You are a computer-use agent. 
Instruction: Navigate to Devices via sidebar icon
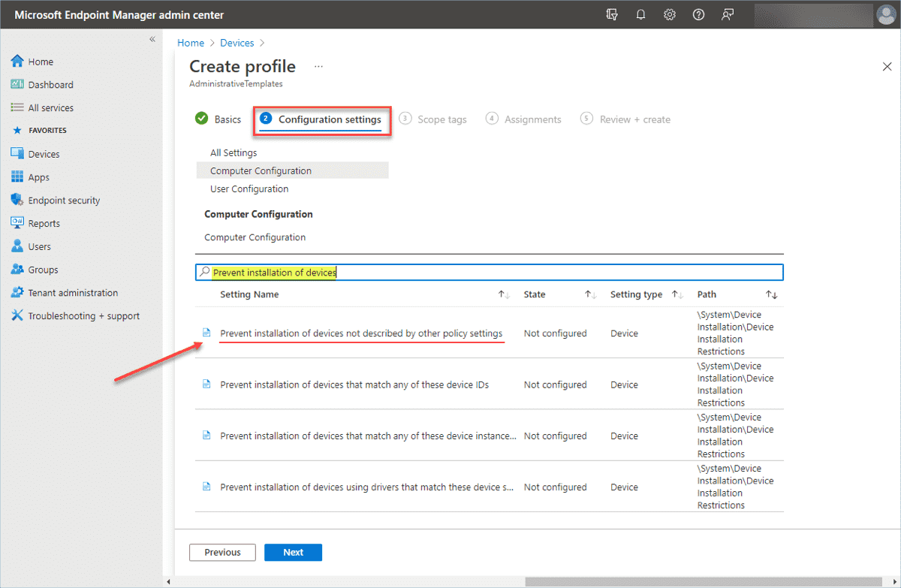point(44,153)
